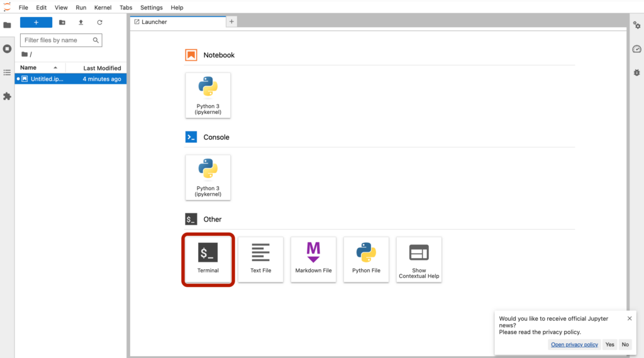Screen dimensions: 644x358
Task: Select the Launcher tab
Action: tap(178, 22)
